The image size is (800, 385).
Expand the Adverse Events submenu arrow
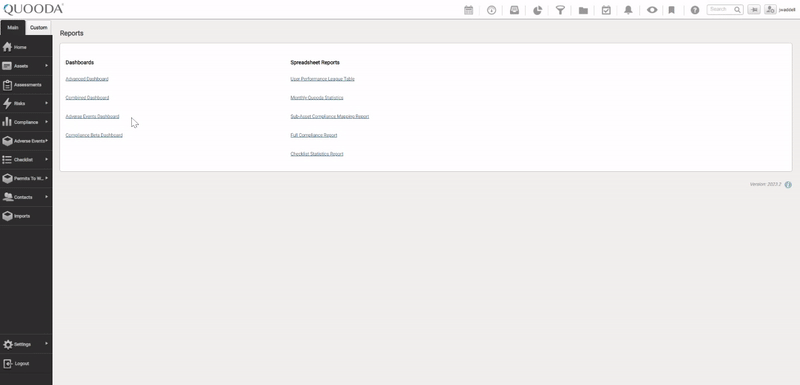point(47,140)
